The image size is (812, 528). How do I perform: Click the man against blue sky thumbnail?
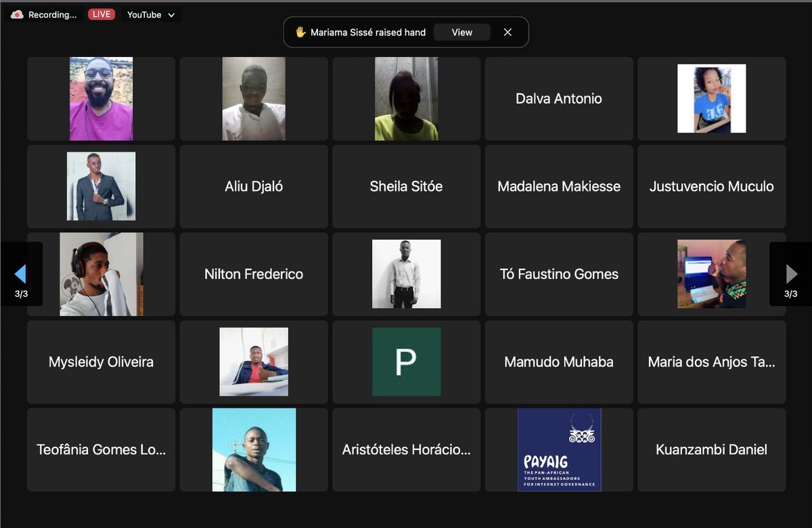click(254, 449)
